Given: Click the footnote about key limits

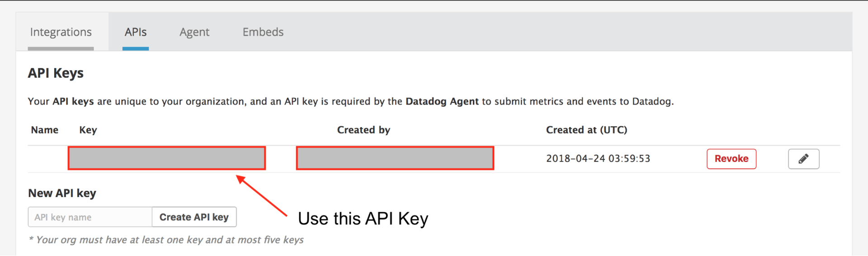Looking at the screenshot, I should tap(166, 240).
